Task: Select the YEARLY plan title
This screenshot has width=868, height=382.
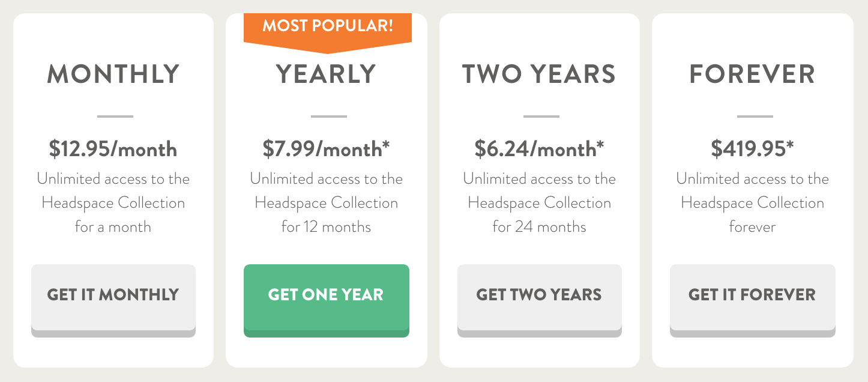Action: [326, 74]
